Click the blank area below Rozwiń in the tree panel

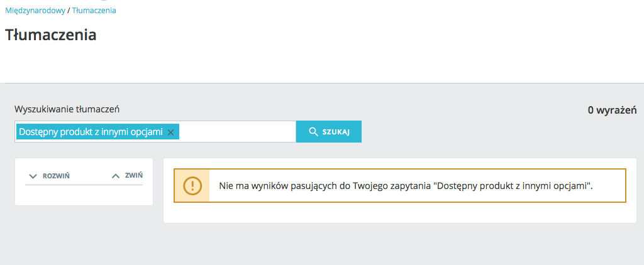click(84, 195)
